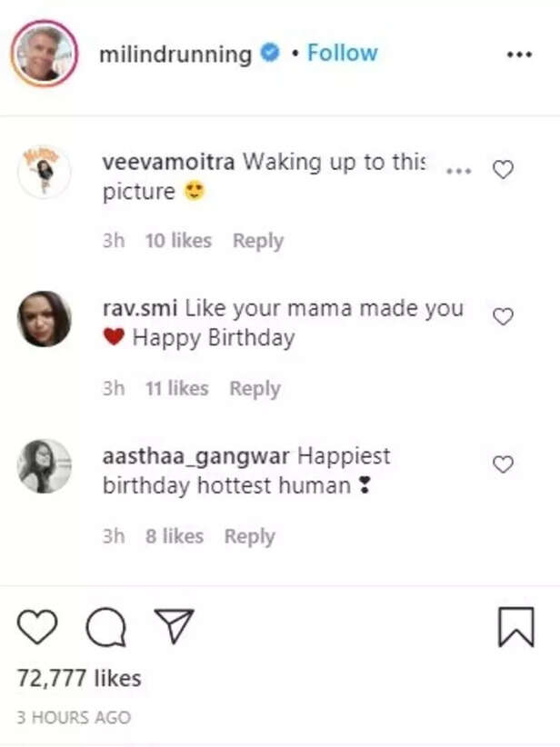Reply to veevamoitra's comment
The height and width of the screenshot is (747, 560).
[x=258, y=241]
